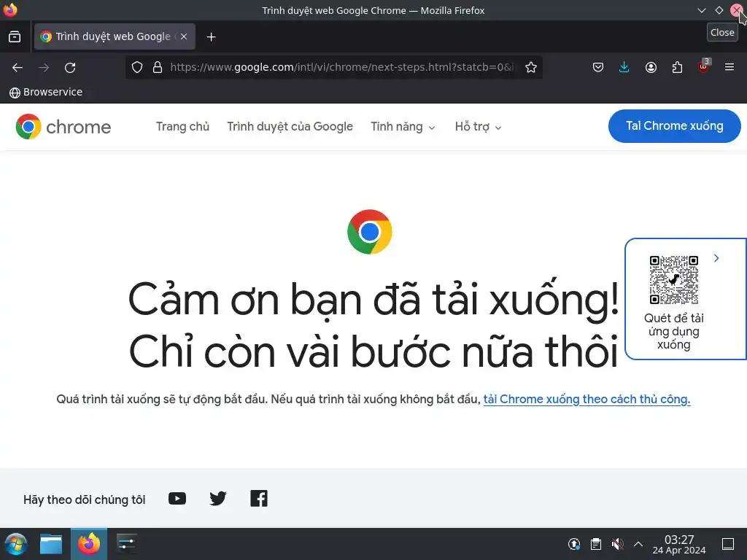Select the Trình duyệt web Google tab

115,36
